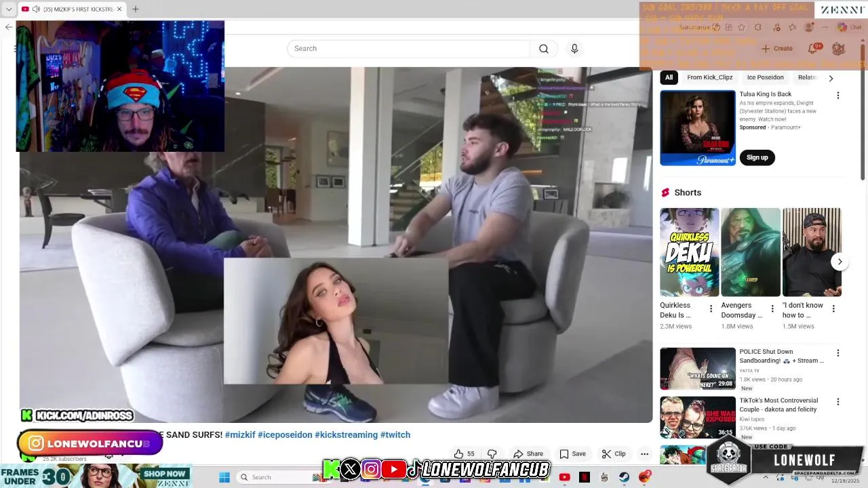Save the video to a playlist
This screenshot has width=868, height=488.
[x=572, y=454]
